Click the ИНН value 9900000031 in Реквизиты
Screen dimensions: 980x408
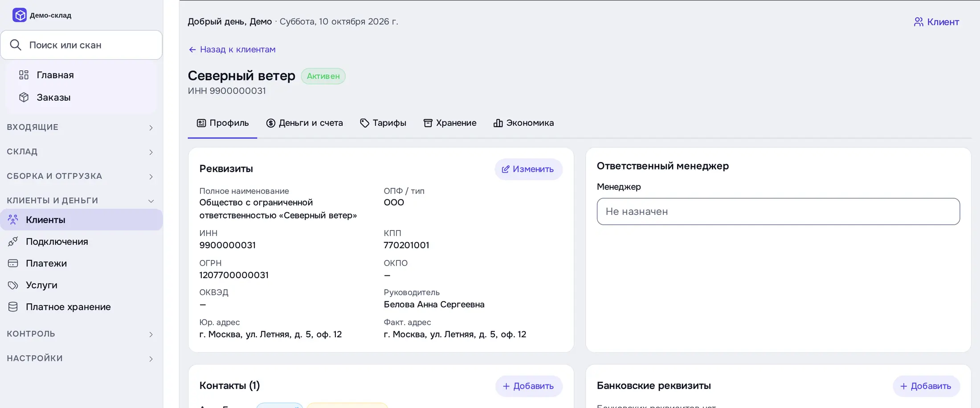[228, 245]
